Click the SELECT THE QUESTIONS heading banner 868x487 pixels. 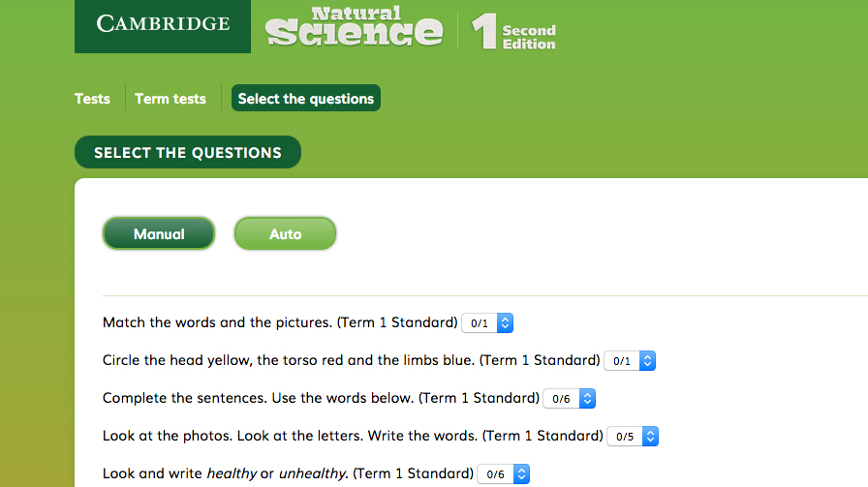pos(188,152)
